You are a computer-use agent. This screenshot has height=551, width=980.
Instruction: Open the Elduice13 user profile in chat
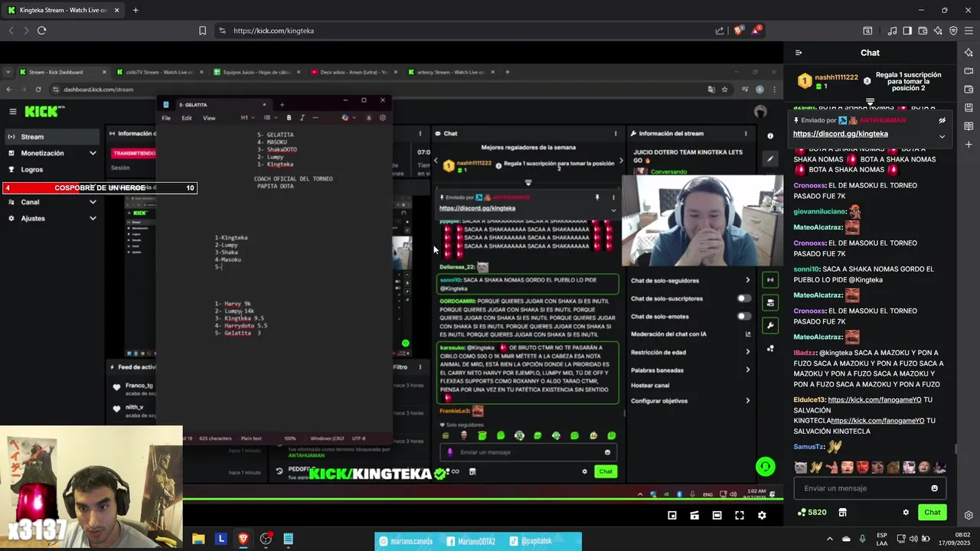808,400
